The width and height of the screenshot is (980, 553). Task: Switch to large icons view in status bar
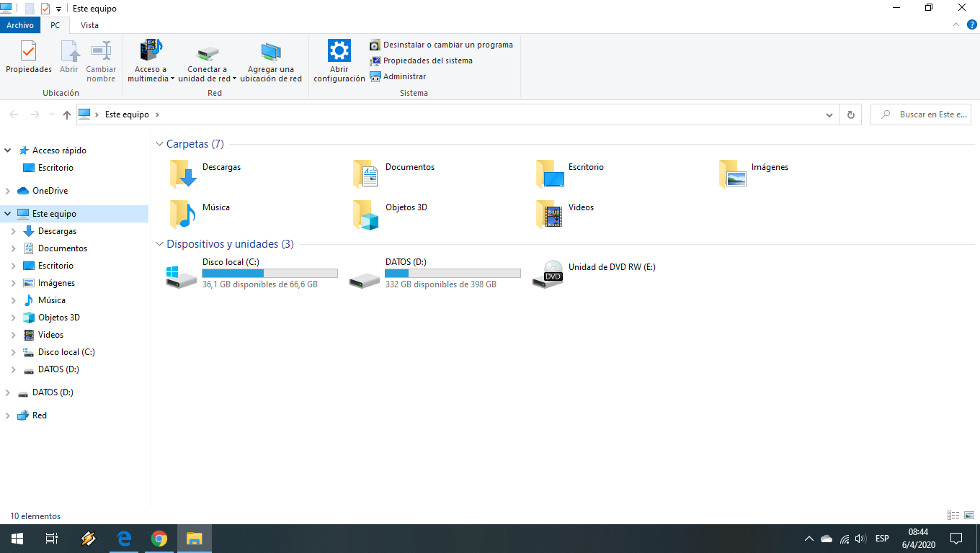pyautogui.click(x=969, y=516)
